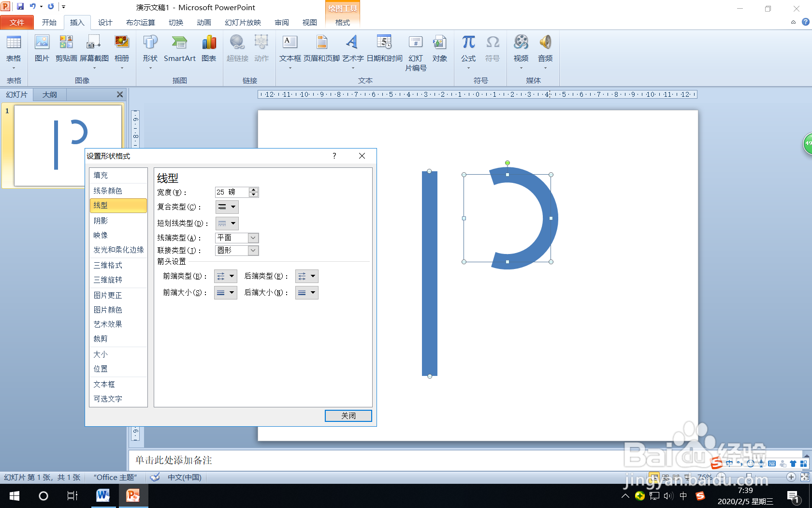Insert 日期和时间 into the slide
The height and width of the screenshot is (508, 812).
tap(385, 50)
